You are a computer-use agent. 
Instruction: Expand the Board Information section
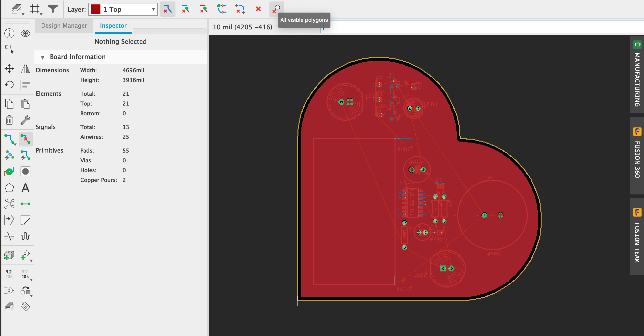pos(42,57)
